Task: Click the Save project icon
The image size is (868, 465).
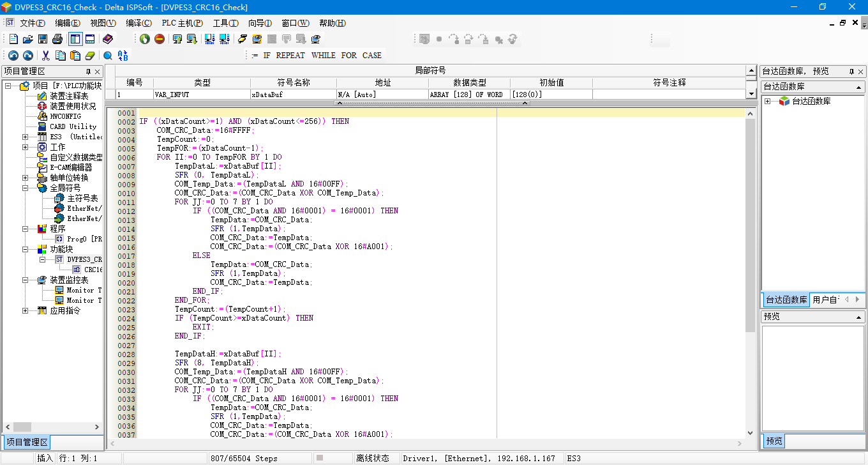Action: click(x=43, y=39)
